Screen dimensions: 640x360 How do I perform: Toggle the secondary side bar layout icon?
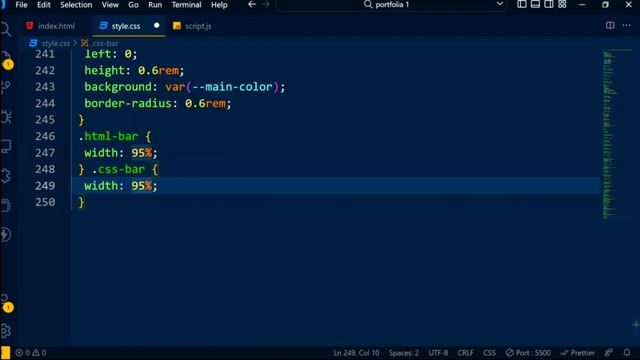pos(549,4)
